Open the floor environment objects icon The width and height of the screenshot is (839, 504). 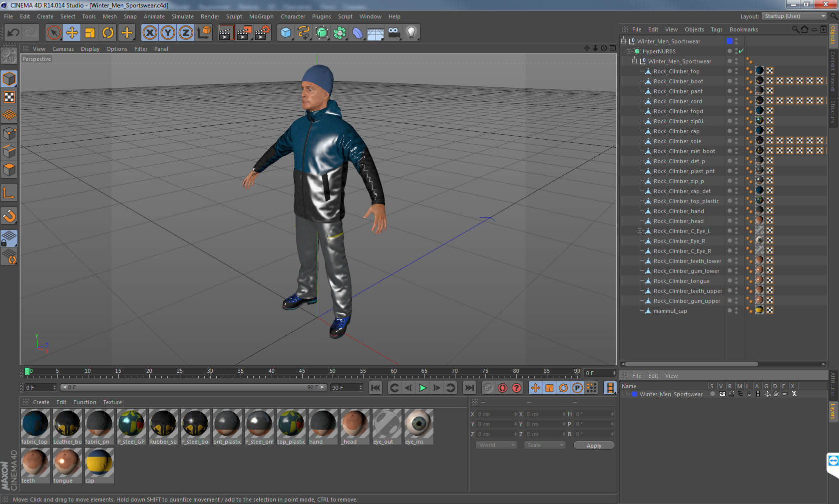coord(376,33)
